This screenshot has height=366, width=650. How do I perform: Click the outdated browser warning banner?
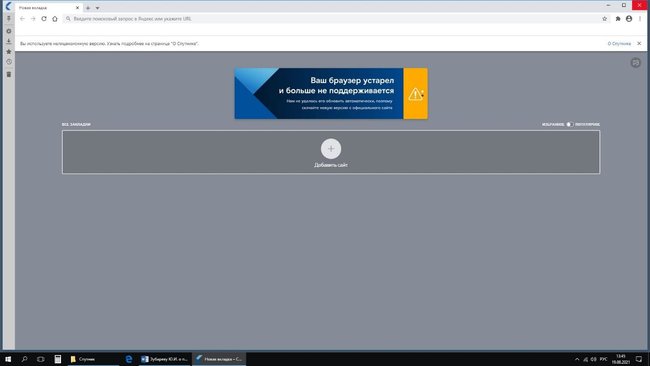(331, 93)
